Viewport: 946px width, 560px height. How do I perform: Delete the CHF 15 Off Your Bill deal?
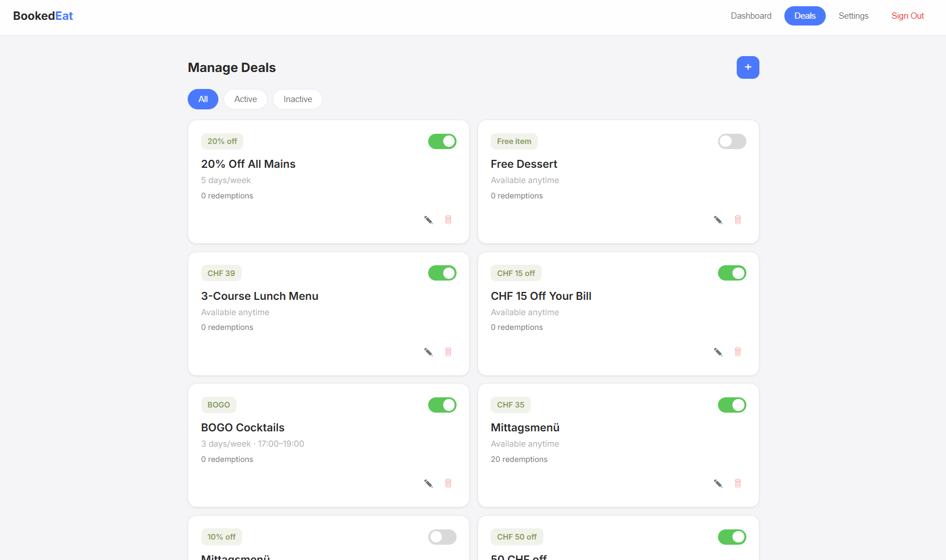738,352
